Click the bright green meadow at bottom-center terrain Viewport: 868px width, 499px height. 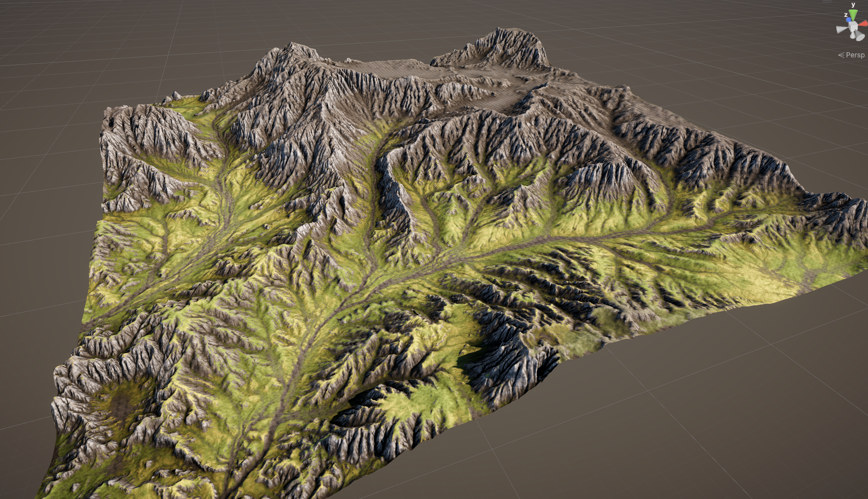pyautogui.click(x=420, y=401)
